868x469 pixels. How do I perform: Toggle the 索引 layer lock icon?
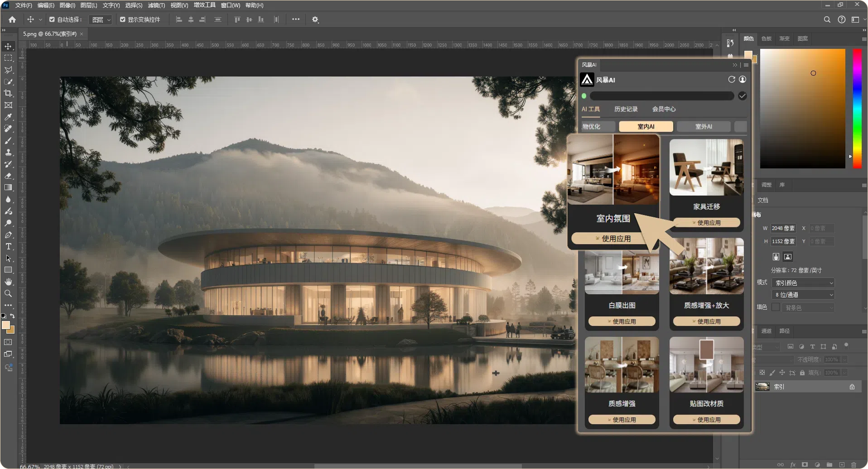click(852, 387)
